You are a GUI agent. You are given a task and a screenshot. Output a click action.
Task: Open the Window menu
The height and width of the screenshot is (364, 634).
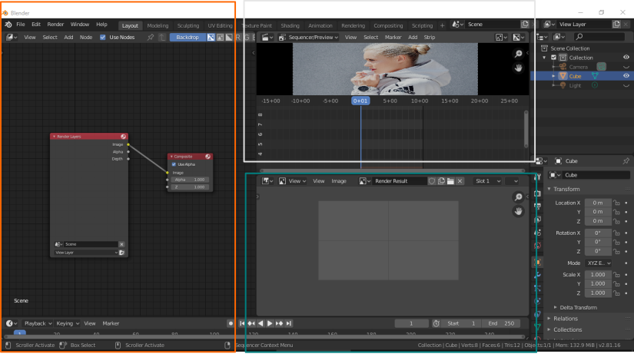(x=80, y=25)
